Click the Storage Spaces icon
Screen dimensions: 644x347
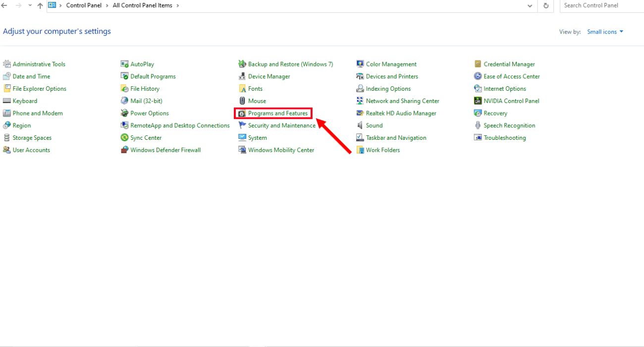tap(7, 138)
